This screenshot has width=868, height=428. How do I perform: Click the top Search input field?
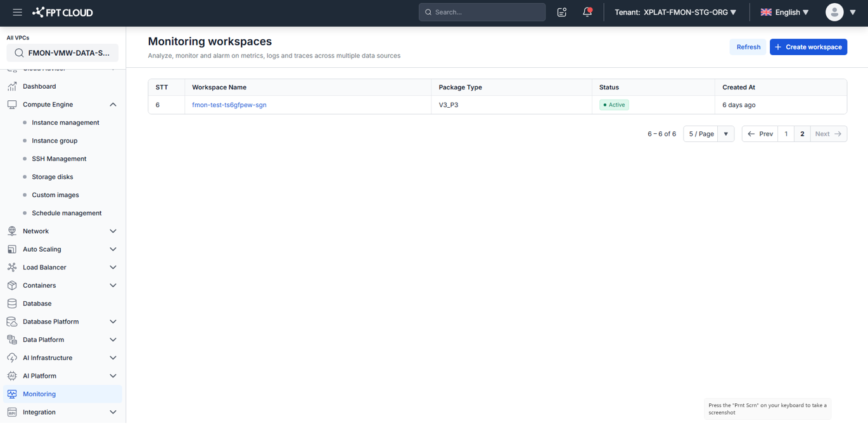tap(482, 12)
